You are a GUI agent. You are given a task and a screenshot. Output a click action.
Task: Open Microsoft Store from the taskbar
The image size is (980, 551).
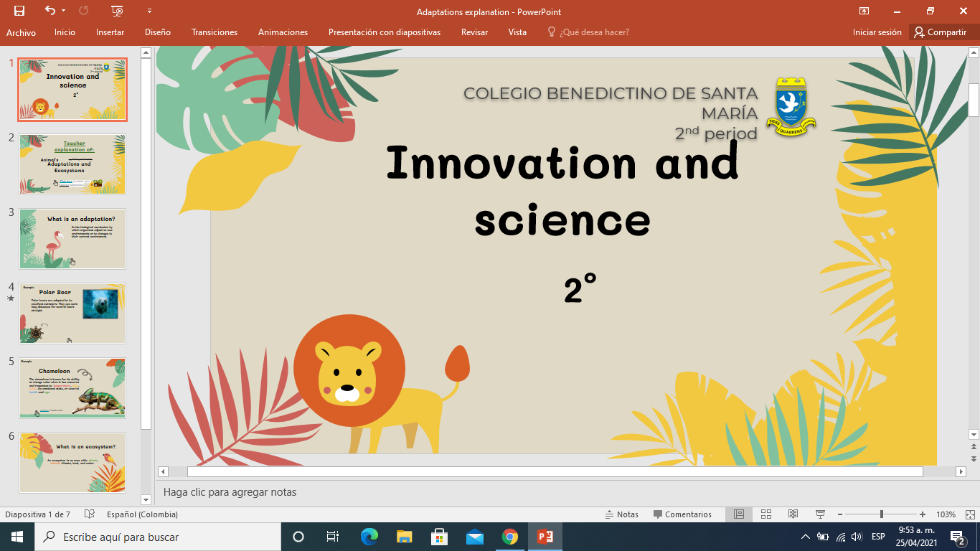440,537
